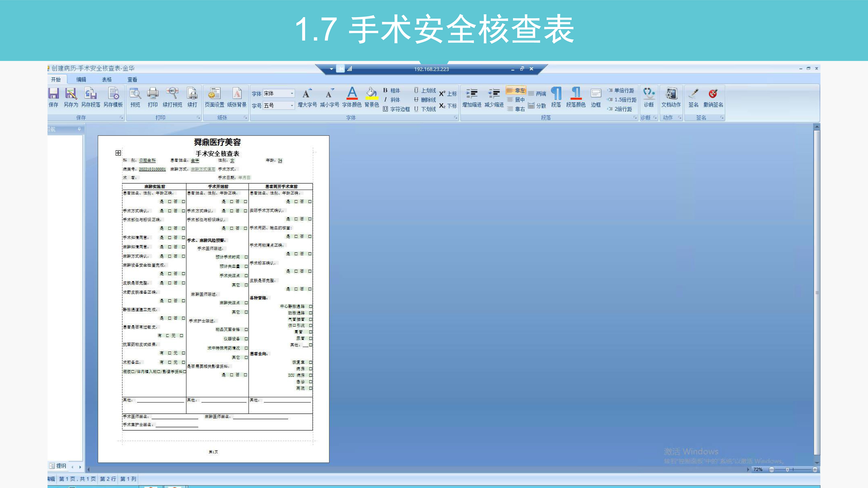Switch to the 开始 ribbon tab

pyautogui.click(x=56, y=79)
